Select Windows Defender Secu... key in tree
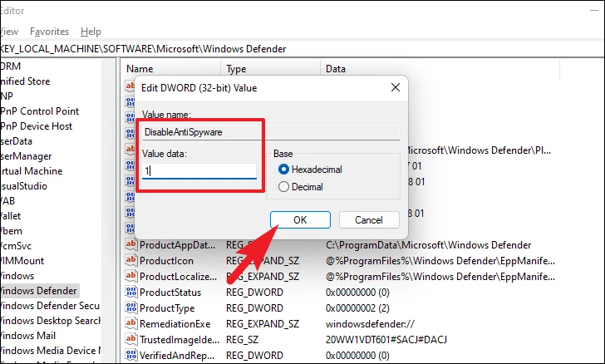This screenshot has width=605, height=364. (x=50, y=306)
